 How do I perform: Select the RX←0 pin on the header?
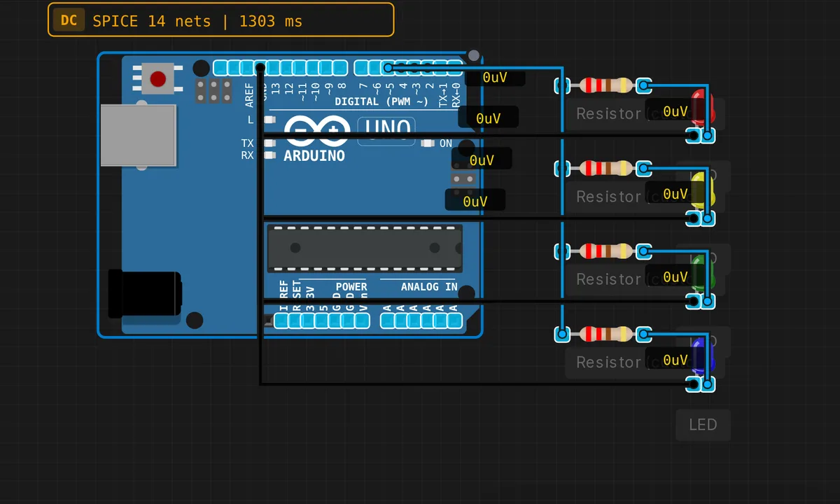coord(455,68)
